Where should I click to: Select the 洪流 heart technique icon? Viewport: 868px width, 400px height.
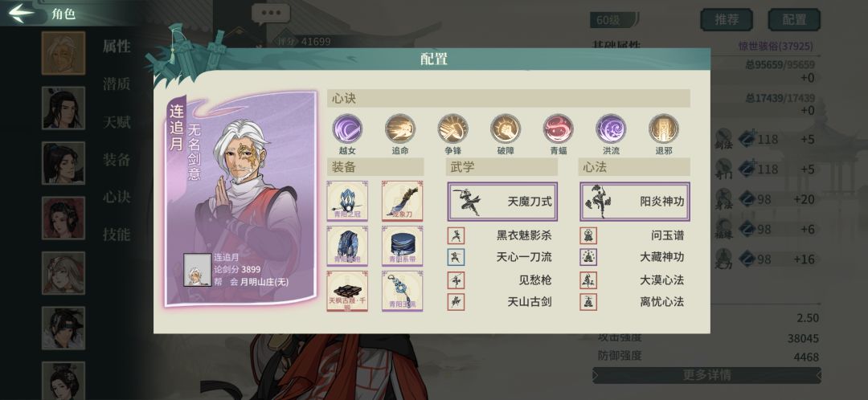coord(611,129)
